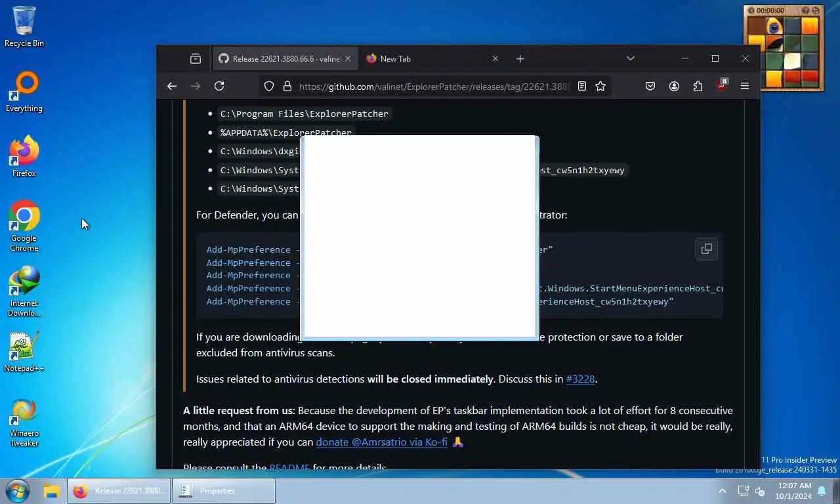
Task: Launch the Everything search shortcut
Action: click(24, 92)
